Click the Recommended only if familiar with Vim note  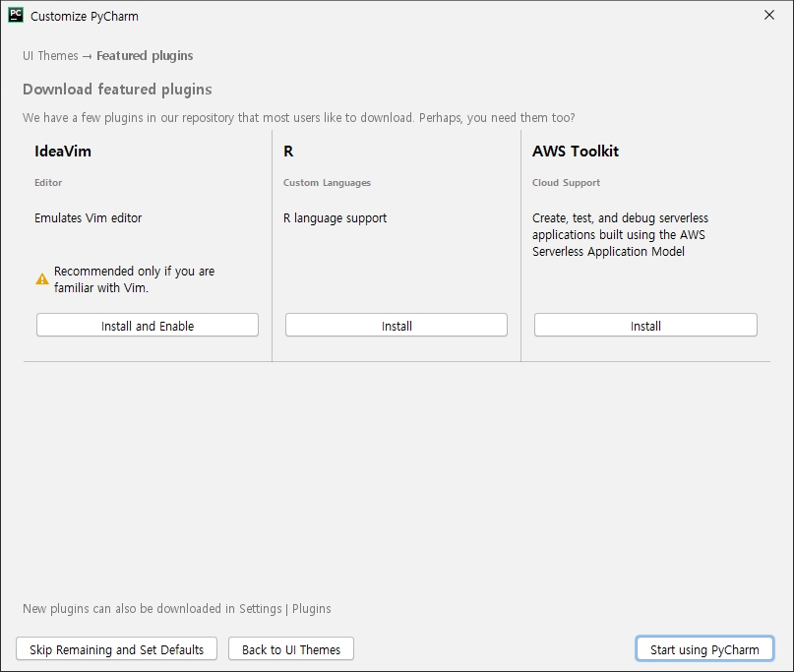coord(134,279)
